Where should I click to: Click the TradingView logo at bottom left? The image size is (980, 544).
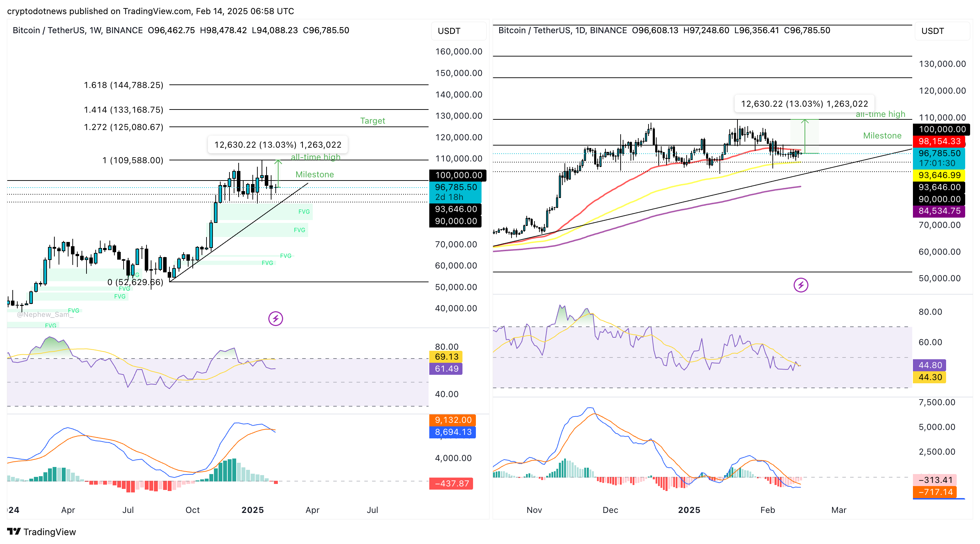41,531
